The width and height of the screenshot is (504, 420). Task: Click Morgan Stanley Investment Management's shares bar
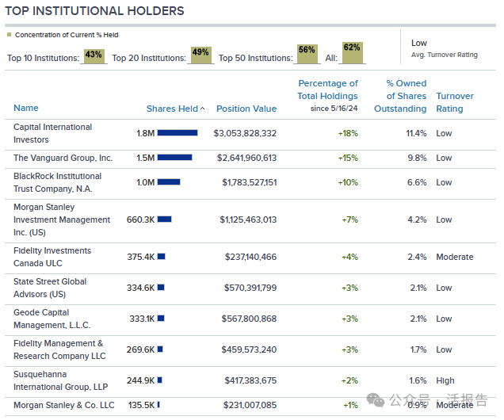point(164,220)
